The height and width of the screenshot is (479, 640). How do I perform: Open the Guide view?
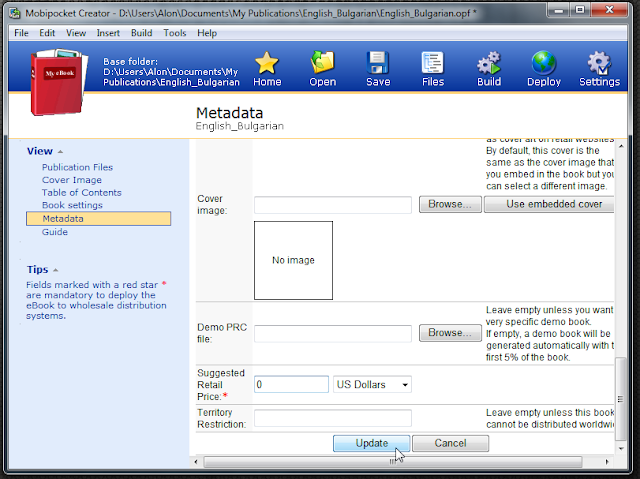[x=55, y=232]
